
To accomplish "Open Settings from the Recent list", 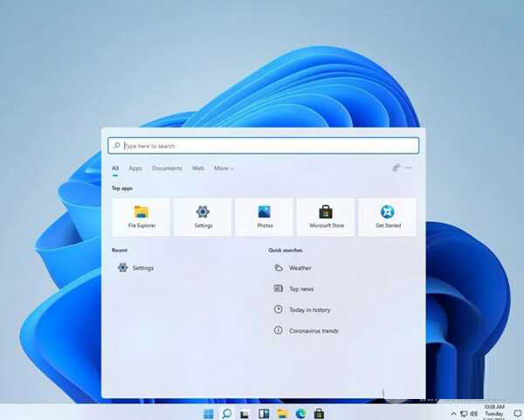I will [x=142, y=268].
